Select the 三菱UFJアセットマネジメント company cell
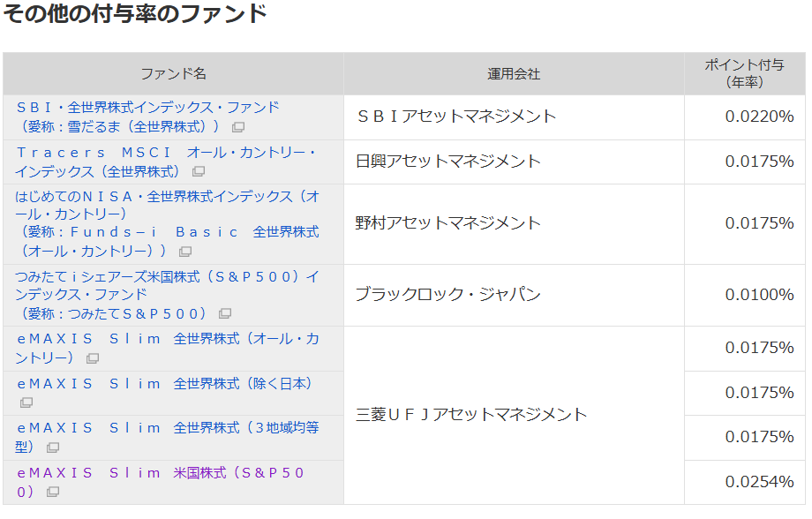 471,414
